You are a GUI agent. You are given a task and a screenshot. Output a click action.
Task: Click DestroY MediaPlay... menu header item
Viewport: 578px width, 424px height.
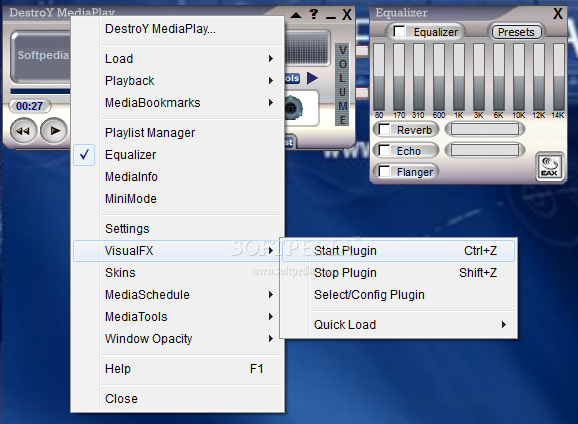click(x=178, y=29)
